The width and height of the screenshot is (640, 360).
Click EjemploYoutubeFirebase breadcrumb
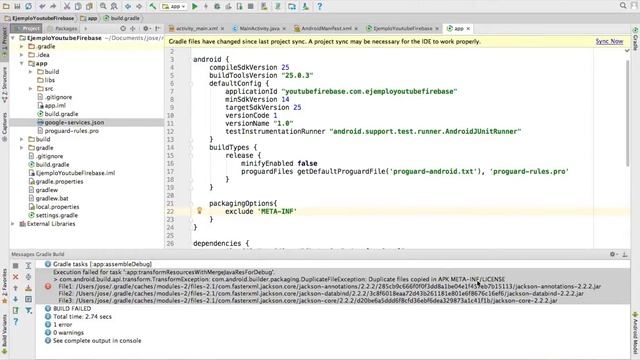point(39,18)
